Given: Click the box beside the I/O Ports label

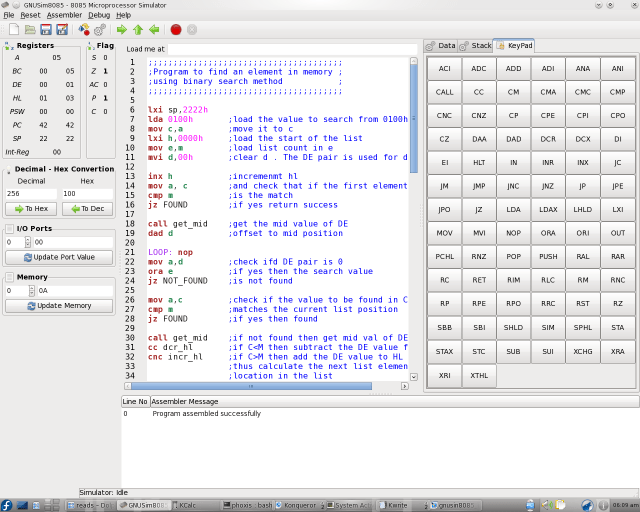Looking at the screenshot, I should pos(9,229).
